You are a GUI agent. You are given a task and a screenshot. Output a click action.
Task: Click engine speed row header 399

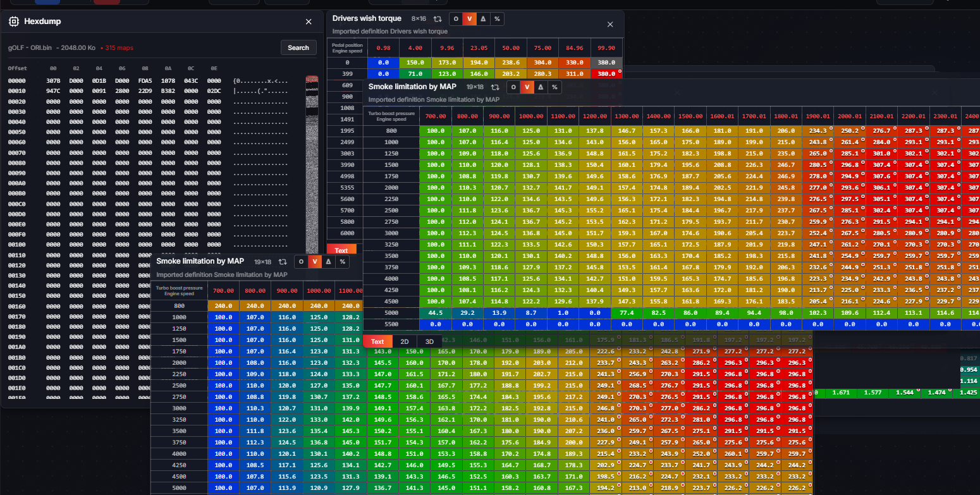[x=347, y=74]
